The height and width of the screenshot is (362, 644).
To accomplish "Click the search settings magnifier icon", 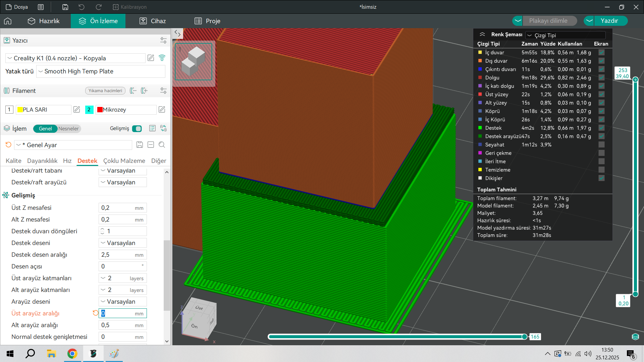I will pos(162,145).
